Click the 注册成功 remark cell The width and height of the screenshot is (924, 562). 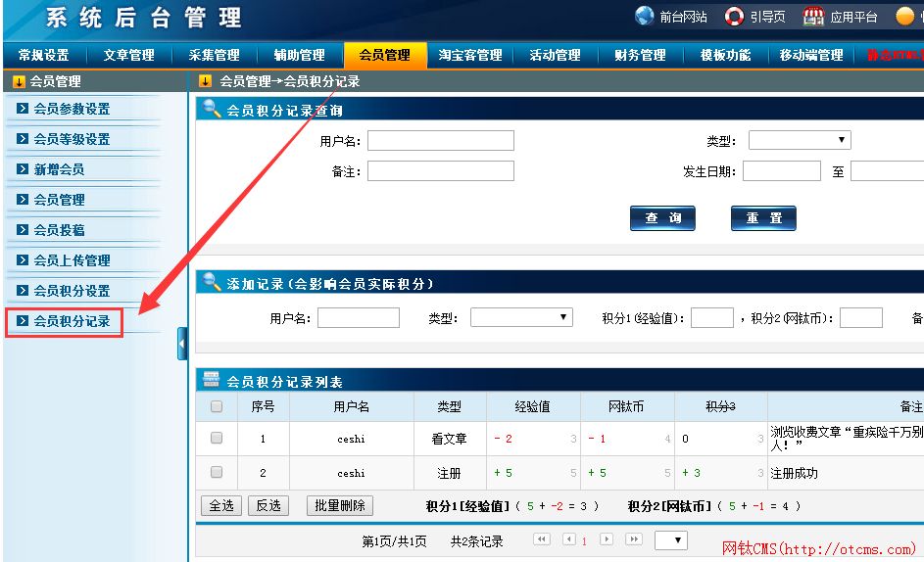[794, 473]
